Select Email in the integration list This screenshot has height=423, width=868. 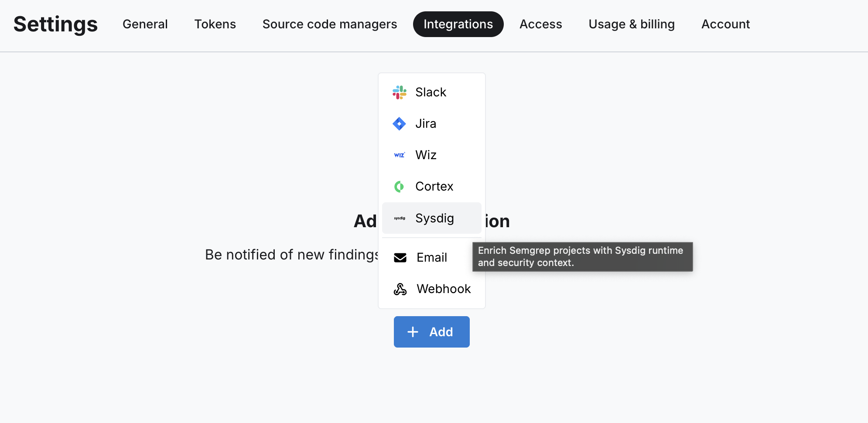pyautogui.click(x=431, y=257)
